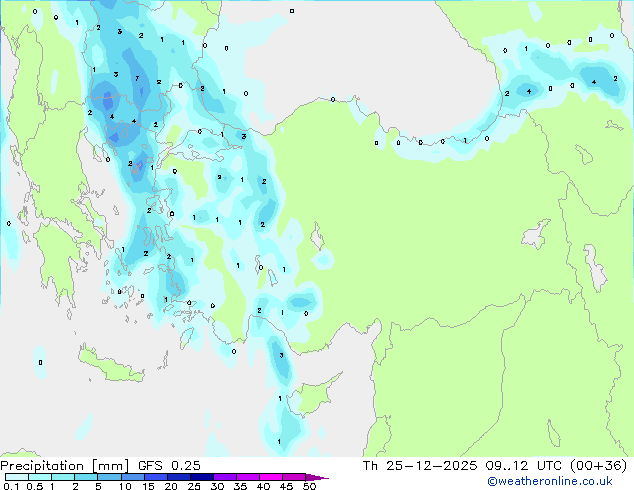
Task: Click the '09..12 UTC' time range text
Action: point(524,466)
